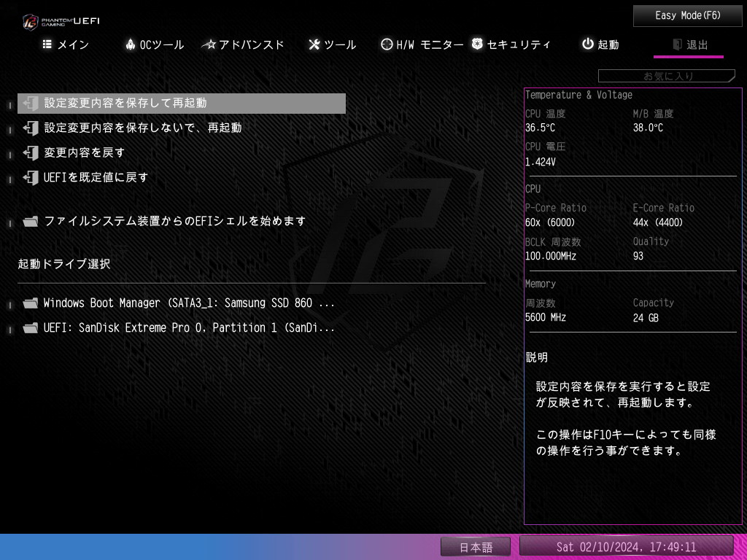Viewport: 747px width, 560px height.
Task: Click the BCLK 周波数 value 100.000MHz
Action: pyautogui.click(x=550, y=256)
